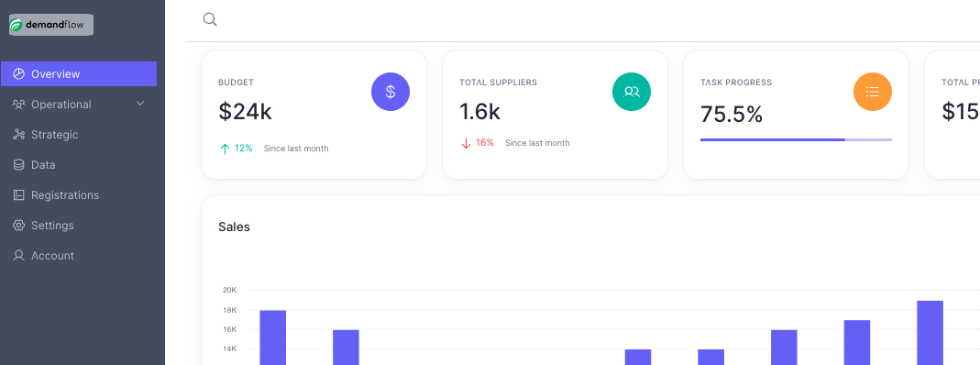Click the orange Task Progress list icon

tap(873, 92)
